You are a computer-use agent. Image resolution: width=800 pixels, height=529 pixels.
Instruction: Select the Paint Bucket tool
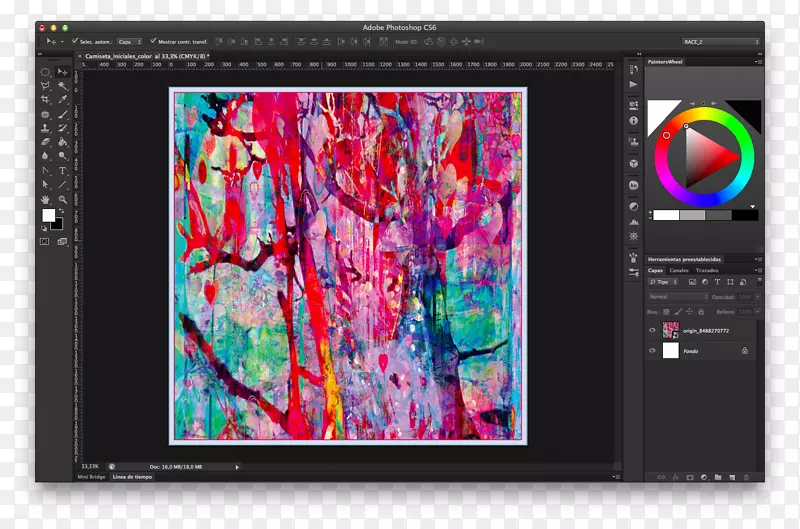(62, 142)
